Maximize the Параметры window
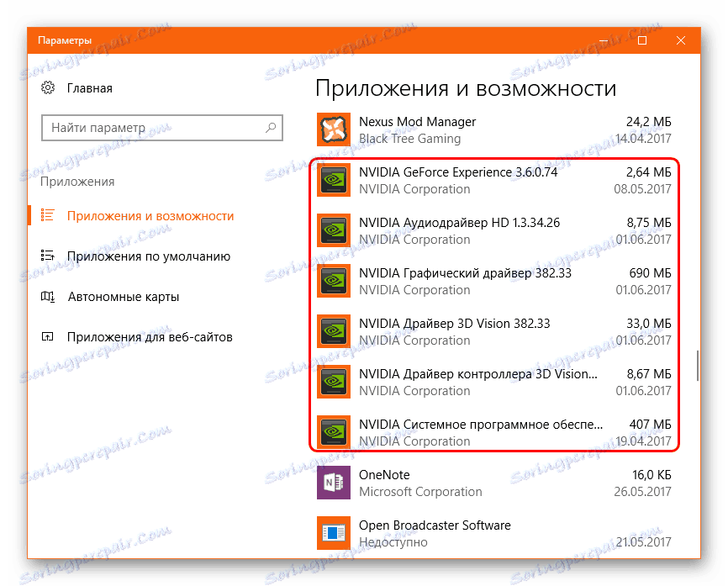The height and width of the screenshot is (586, 728). 642,41
